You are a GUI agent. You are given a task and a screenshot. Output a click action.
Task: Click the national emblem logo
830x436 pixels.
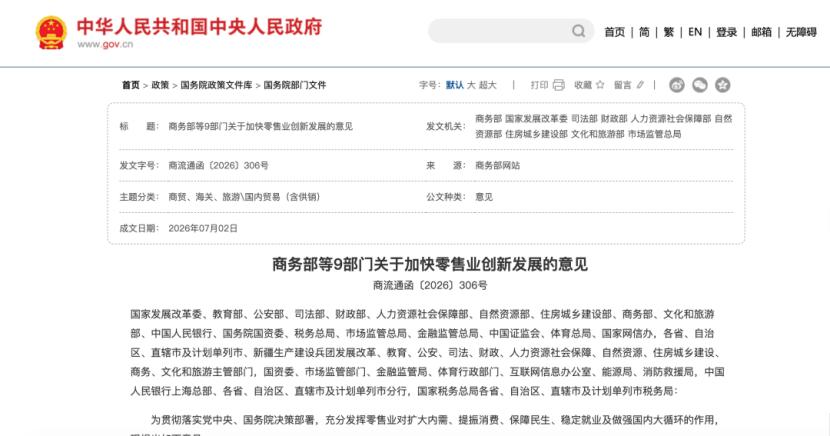click(51, 33)
